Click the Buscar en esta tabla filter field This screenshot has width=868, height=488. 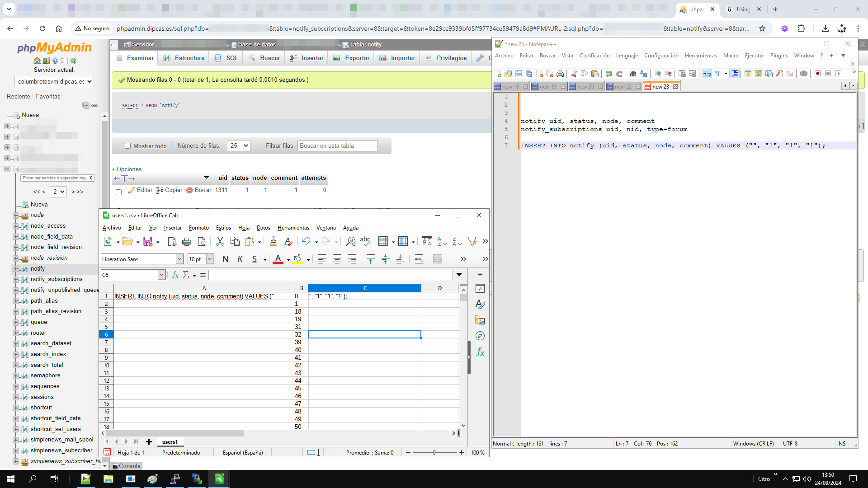337,145
